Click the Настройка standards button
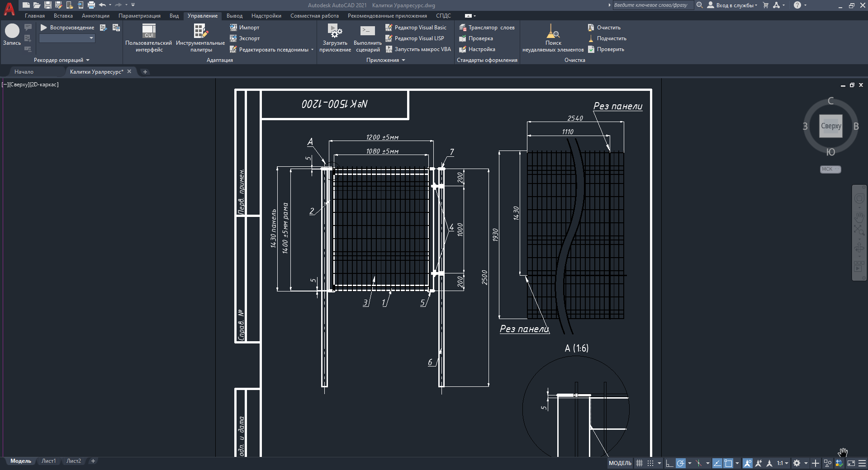868x470 pixels. 477,49
